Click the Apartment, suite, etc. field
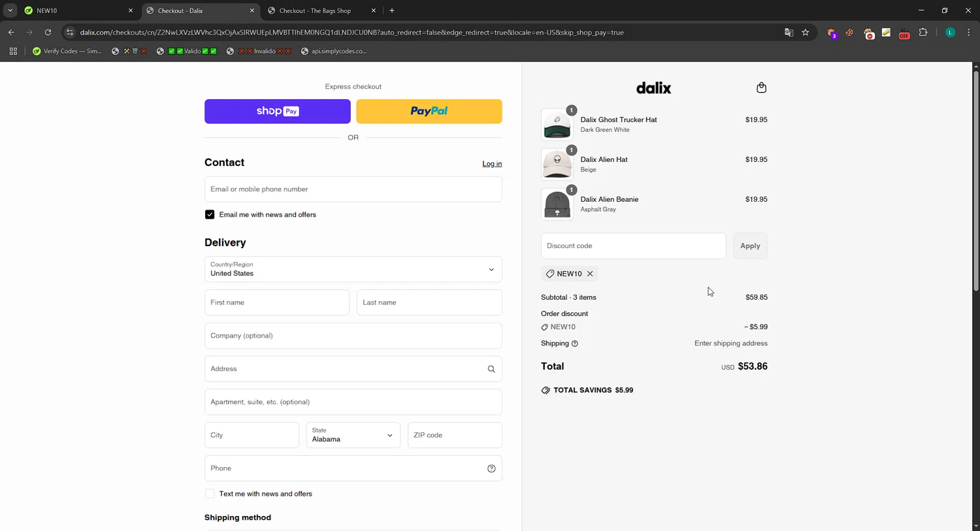This screenshot has width=980, height=531. pos(353,402)
